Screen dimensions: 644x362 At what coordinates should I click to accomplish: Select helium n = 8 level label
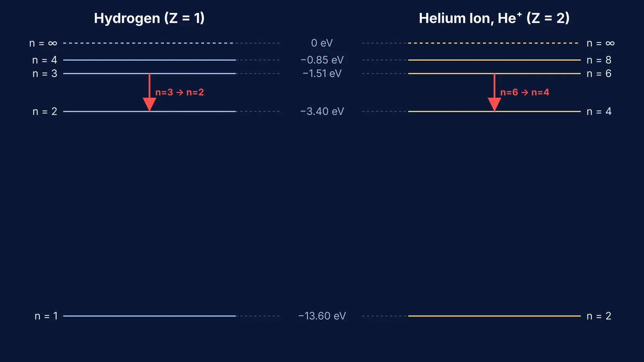tap(599, 60)
